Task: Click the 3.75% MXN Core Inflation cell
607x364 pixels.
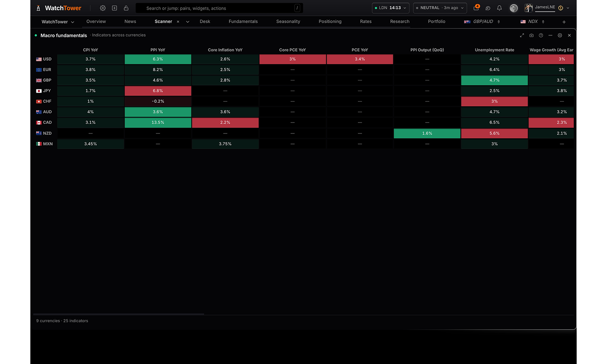Action: tap(225, 144)
